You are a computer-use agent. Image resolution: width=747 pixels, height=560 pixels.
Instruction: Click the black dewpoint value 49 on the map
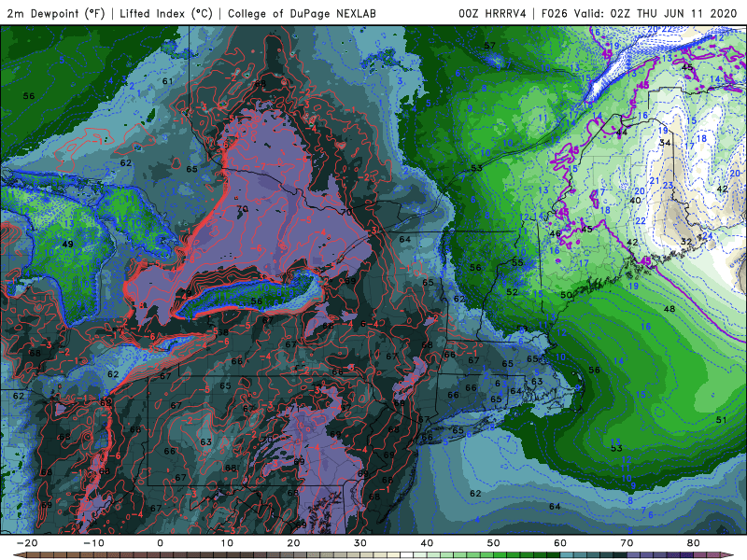pyautogui.click(x=67, y=244)
